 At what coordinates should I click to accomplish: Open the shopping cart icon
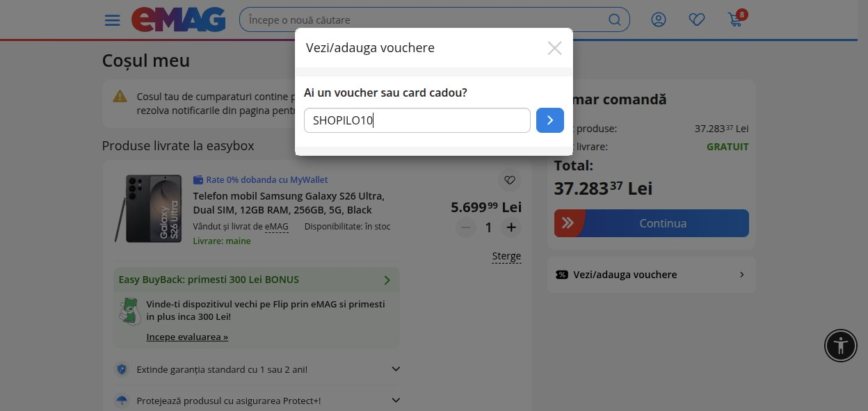pyautogui.click(x=736, y=19)
